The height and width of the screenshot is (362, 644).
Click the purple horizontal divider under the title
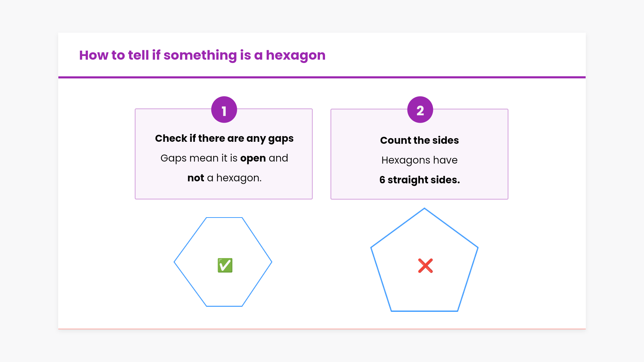[322, 77]
